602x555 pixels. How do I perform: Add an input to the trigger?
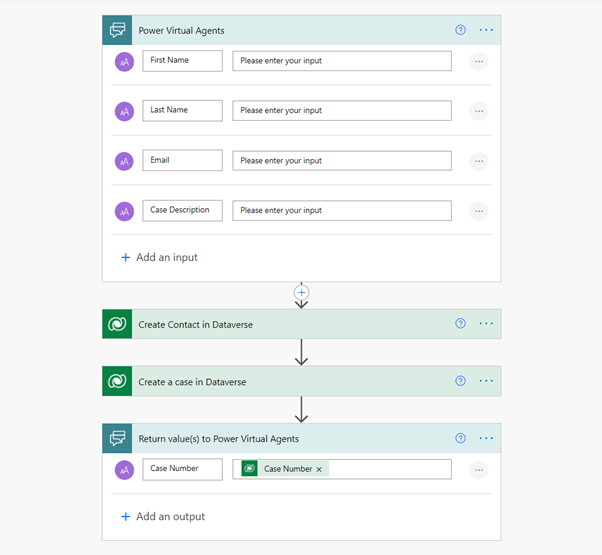pos(159,257)
